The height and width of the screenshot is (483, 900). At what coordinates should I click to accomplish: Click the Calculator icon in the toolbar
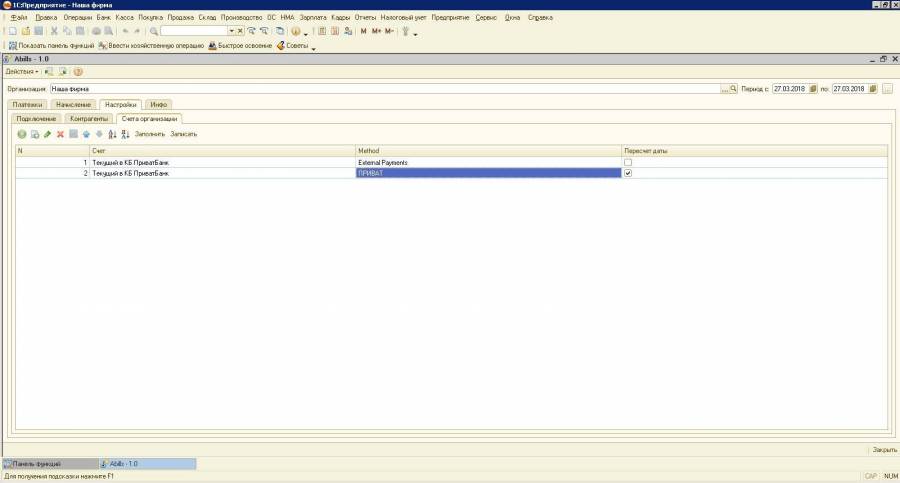coord(322,31)
